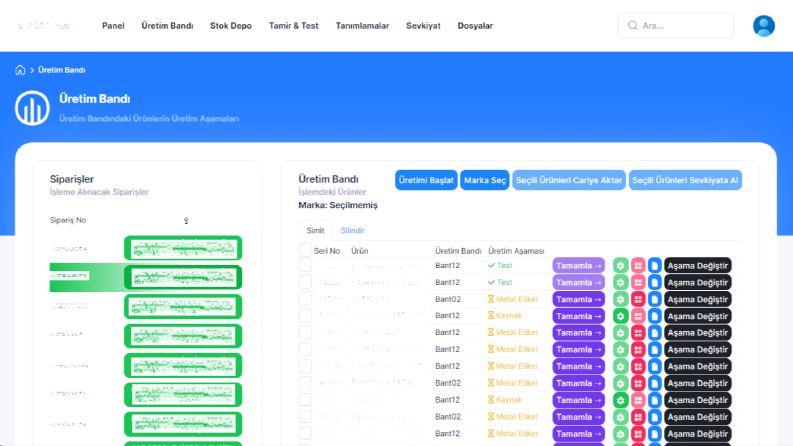
Task: Select checkbox of second Bant02 row
Action: tap(305, 383)
